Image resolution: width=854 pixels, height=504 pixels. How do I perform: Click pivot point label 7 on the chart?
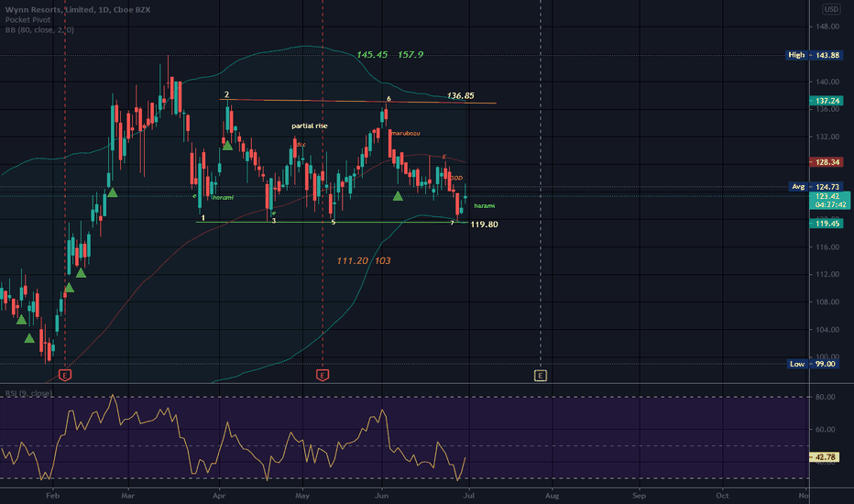point(452,223)
